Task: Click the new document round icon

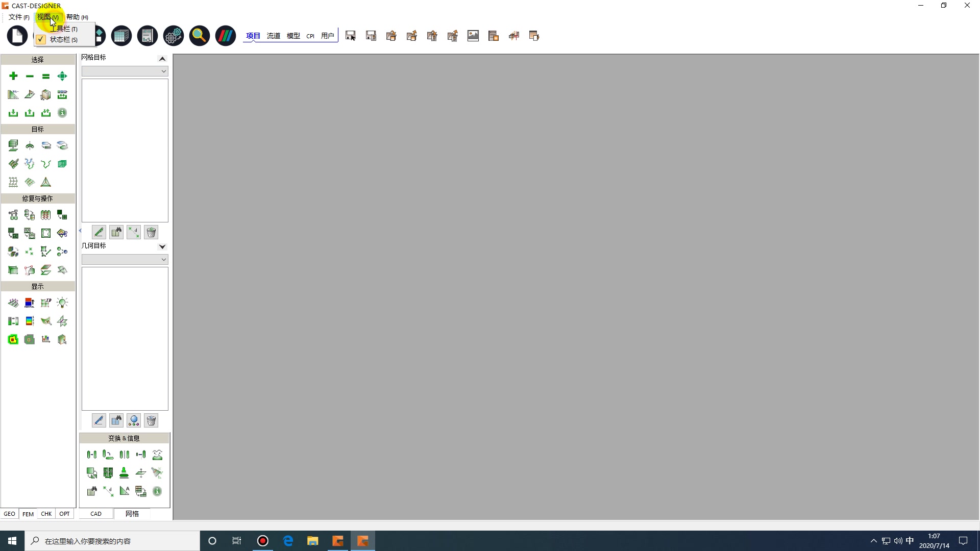Action: coord(17,36)
